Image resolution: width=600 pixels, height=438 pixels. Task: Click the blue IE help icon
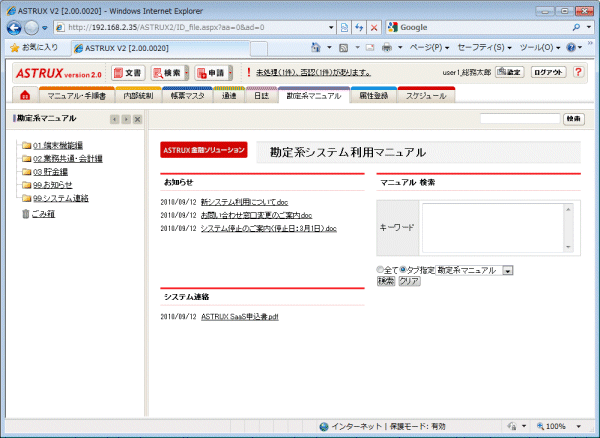(x=571, y=47)
